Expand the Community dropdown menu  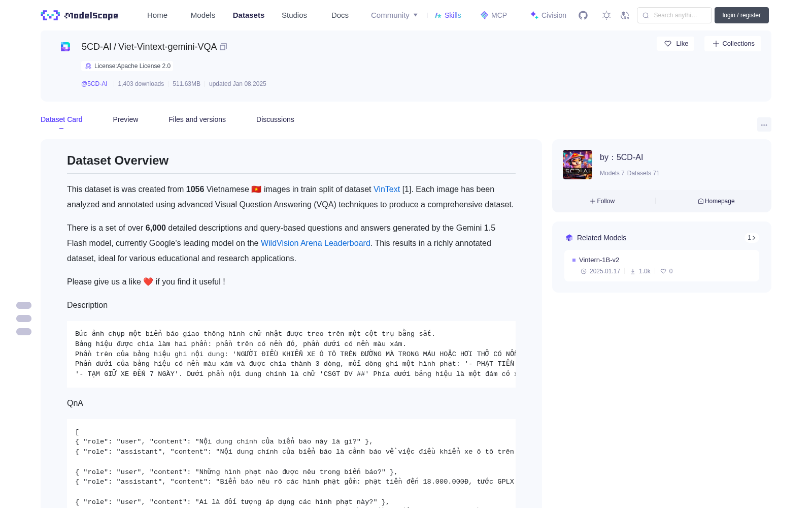(x=394, y=15)
